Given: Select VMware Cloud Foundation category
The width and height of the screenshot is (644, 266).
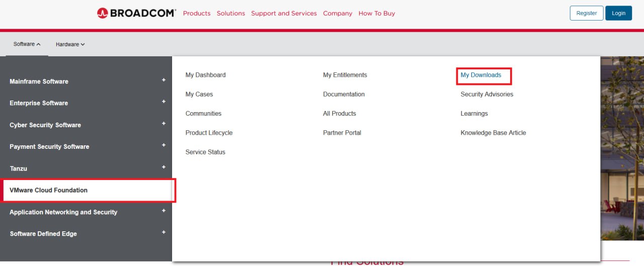Looking at the screenshot, I should (x=48, y=190).
